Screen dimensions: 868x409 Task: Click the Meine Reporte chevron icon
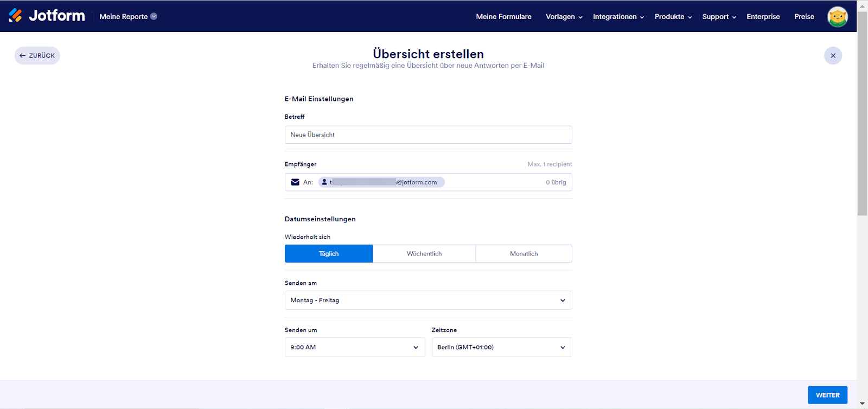click(x=154, y=16)
